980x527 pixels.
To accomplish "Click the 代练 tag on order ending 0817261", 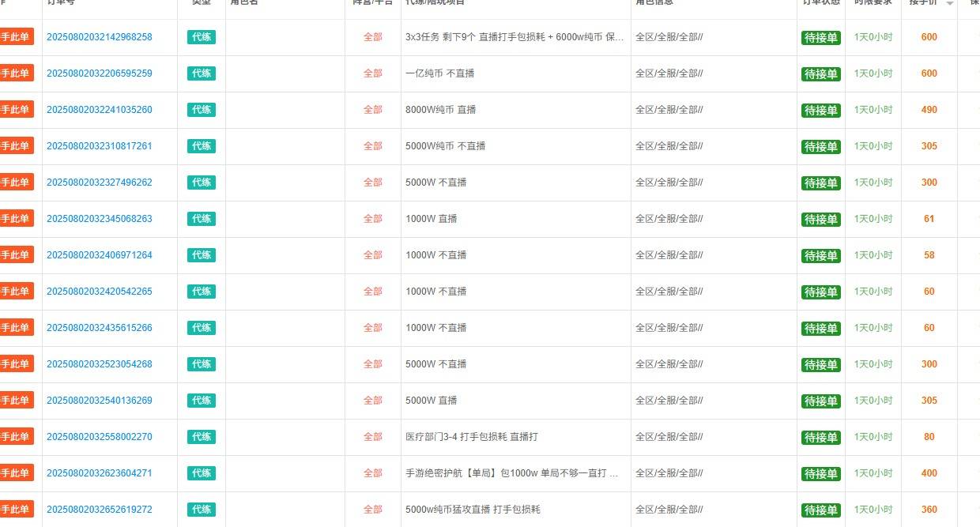I will coord(202,146).
